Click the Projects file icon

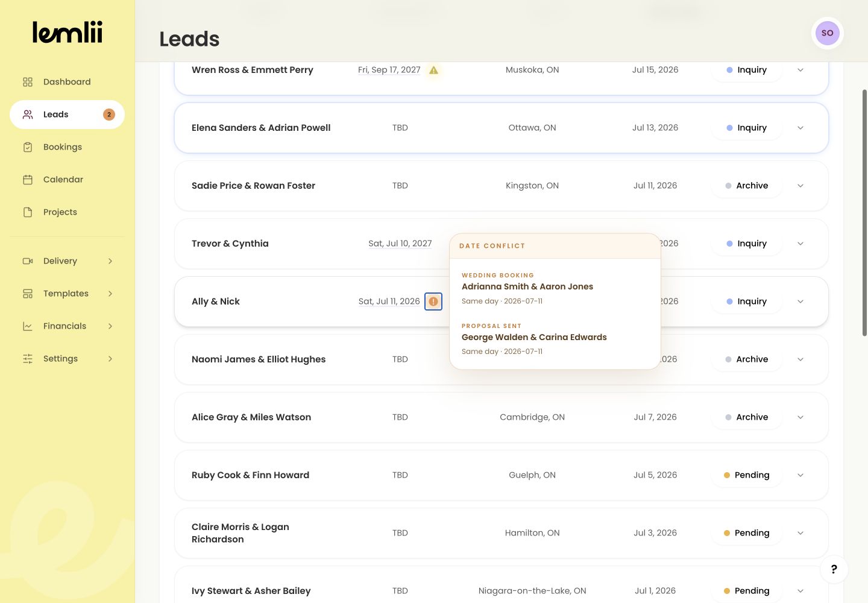(28, 212)
